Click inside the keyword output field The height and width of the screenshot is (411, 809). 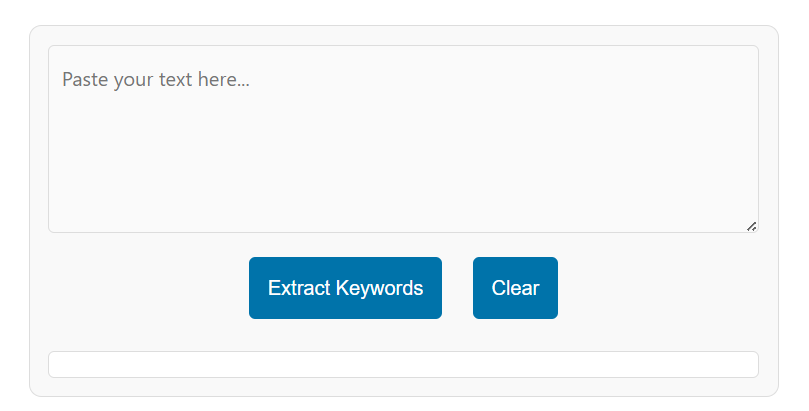point(403,365)
